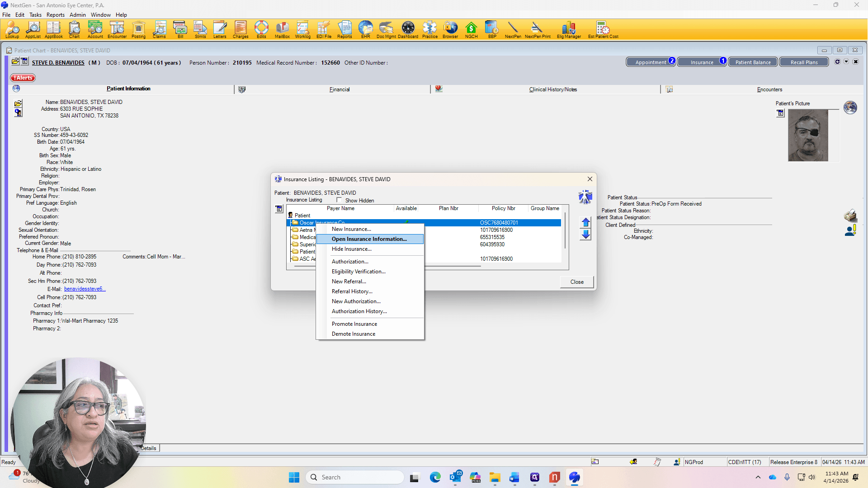This screenshot has width=868, height=488.
Task: Open the Claims toolbar icon
Action: [x=159, y=30]
